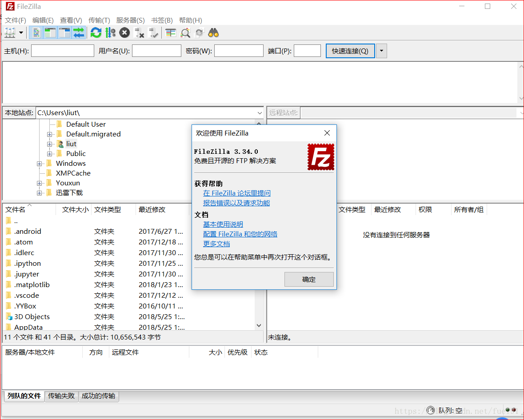Click the 报告错误以及请求功能 link

[236, 203]
